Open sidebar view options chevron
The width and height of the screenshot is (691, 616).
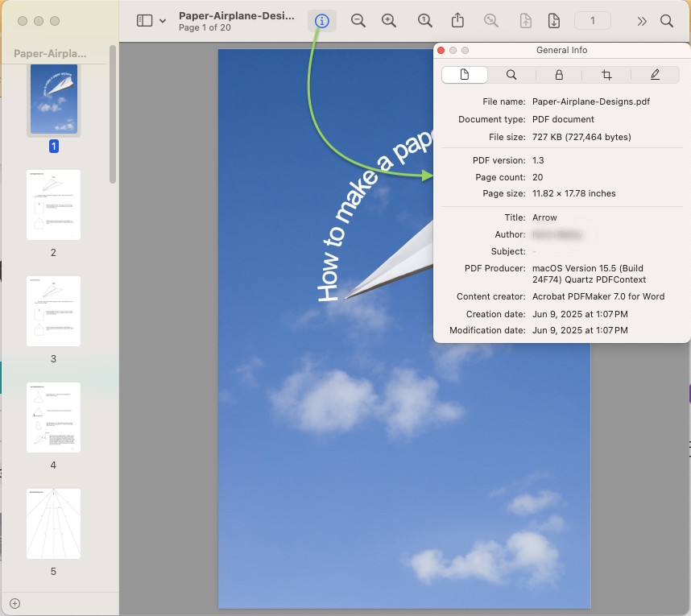coord(163,21)
